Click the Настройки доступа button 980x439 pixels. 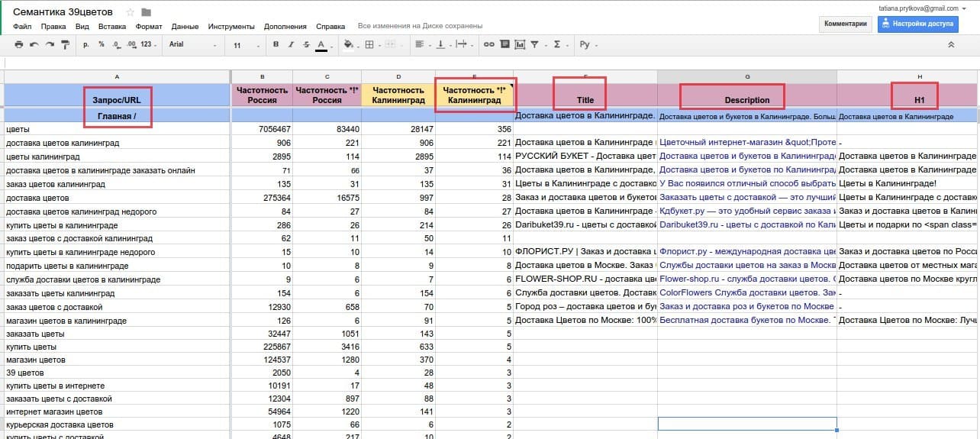point(918,24)
